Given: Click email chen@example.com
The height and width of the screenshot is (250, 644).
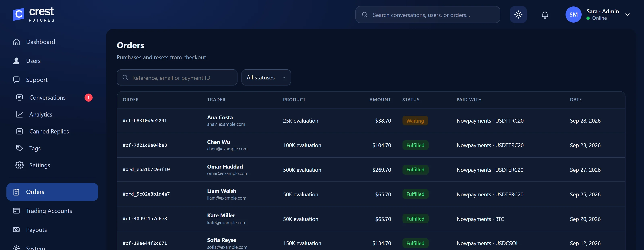Looking at the screenshot, I should coord(227,149).
